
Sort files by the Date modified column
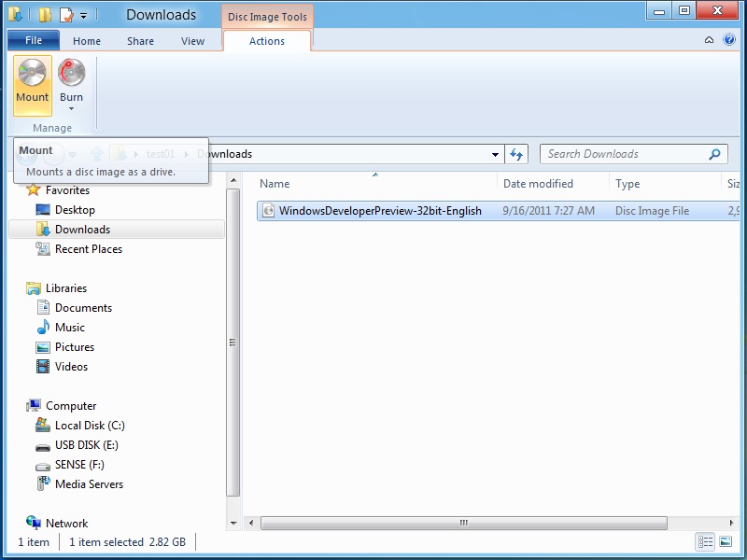pyautogui.click(x=551, y=183)
